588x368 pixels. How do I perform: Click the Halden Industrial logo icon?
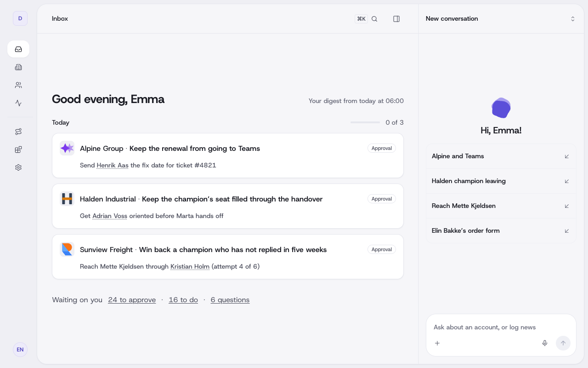67,199
